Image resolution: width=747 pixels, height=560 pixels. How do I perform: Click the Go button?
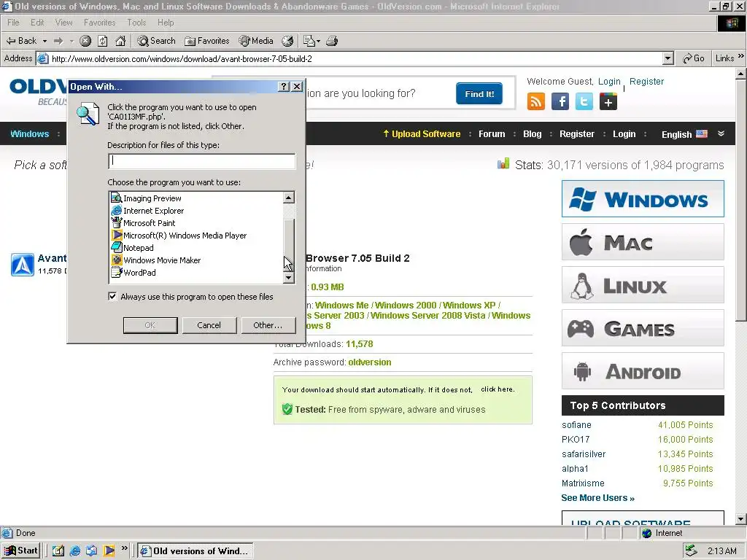coord(693,58)
